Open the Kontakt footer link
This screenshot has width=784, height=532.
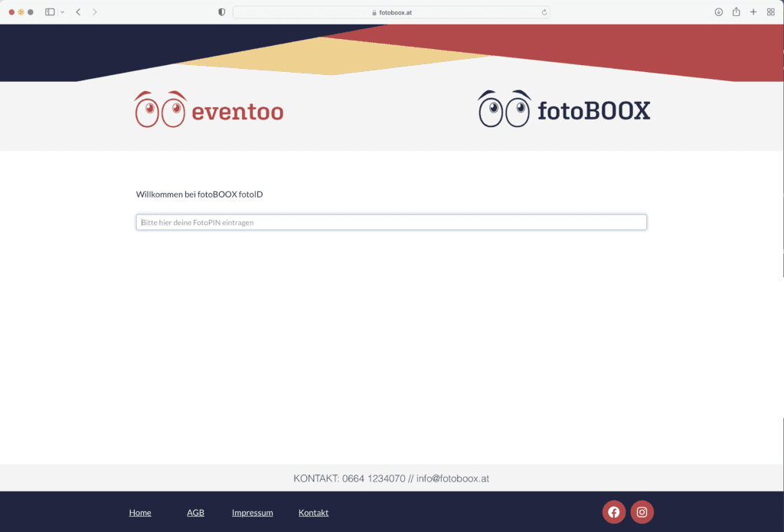tap(313, 512)
